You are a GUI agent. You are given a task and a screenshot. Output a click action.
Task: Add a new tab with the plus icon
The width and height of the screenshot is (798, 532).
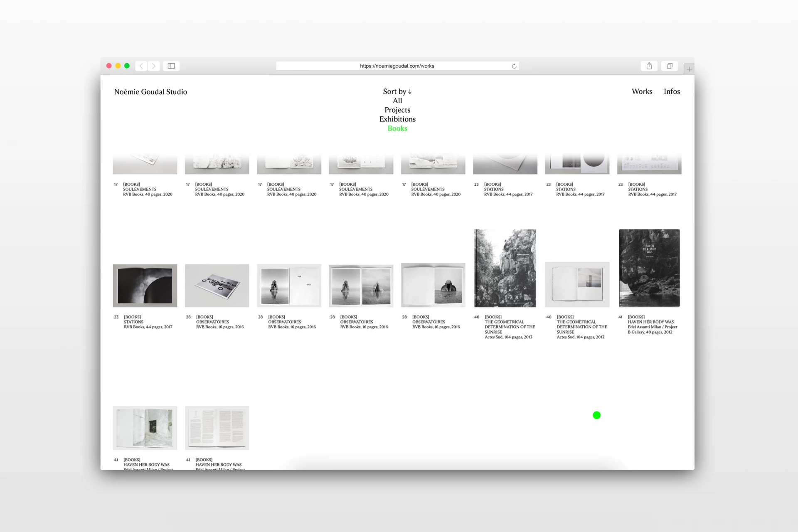pyautogui.click(x=689, y=69)
